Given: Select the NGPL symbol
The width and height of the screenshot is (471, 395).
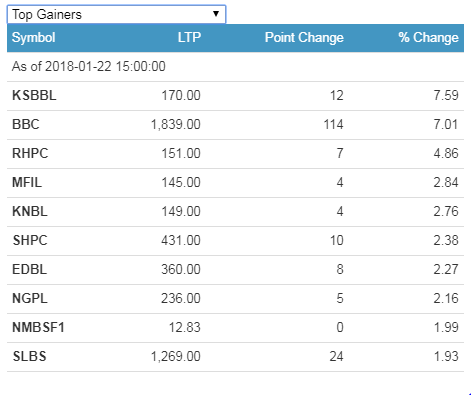Looking at the screenshot, I should 30,298.
